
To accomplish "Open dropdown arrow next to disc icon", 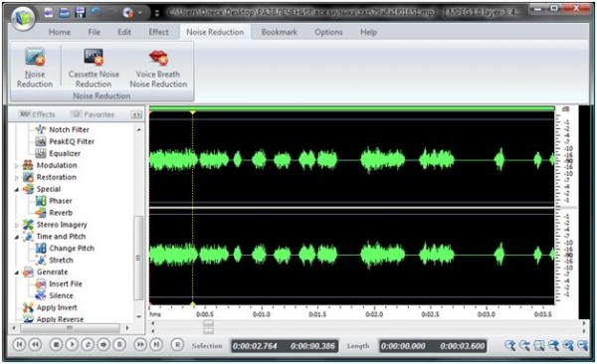I will (x=139, y=13).
